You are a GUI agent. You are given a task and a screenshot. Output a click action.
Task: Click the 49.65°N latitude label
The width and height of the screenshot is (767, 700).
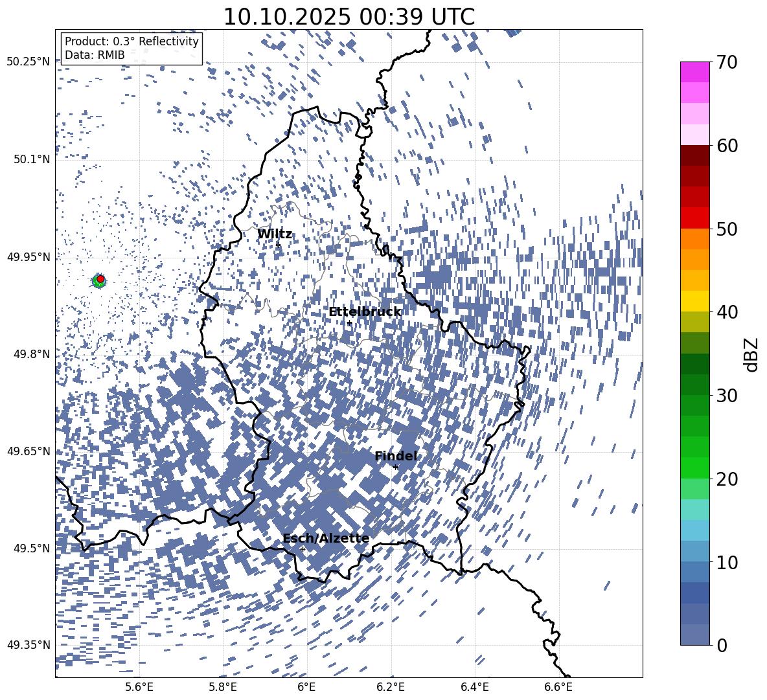(29, 451)
